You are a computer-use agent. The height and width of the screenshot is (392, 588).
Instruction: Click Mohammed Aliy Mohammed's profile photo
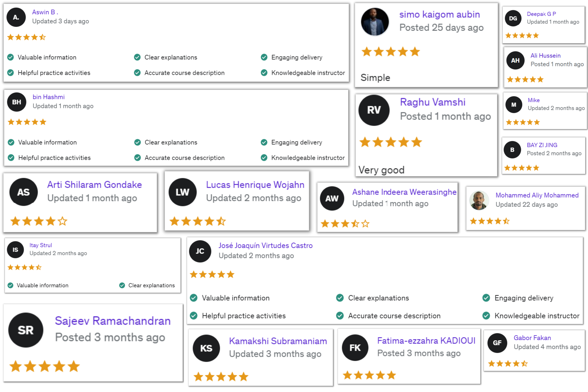(x=479, y=200)
